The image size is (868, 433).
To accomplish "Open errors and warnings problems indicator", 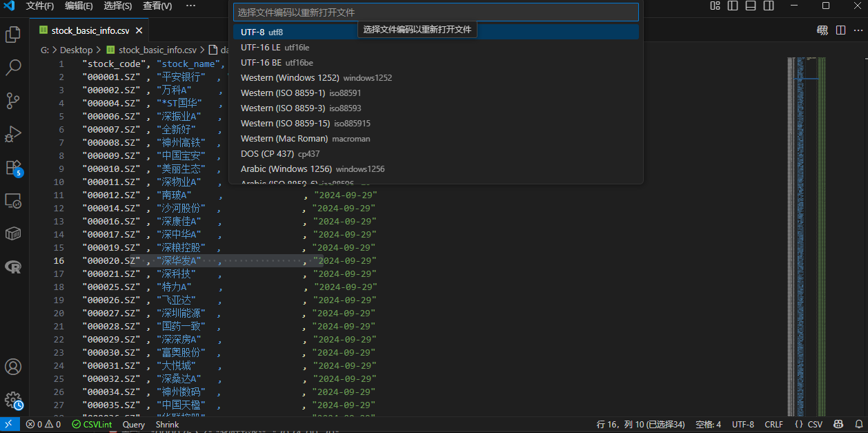I will click(x=43, y=425).
